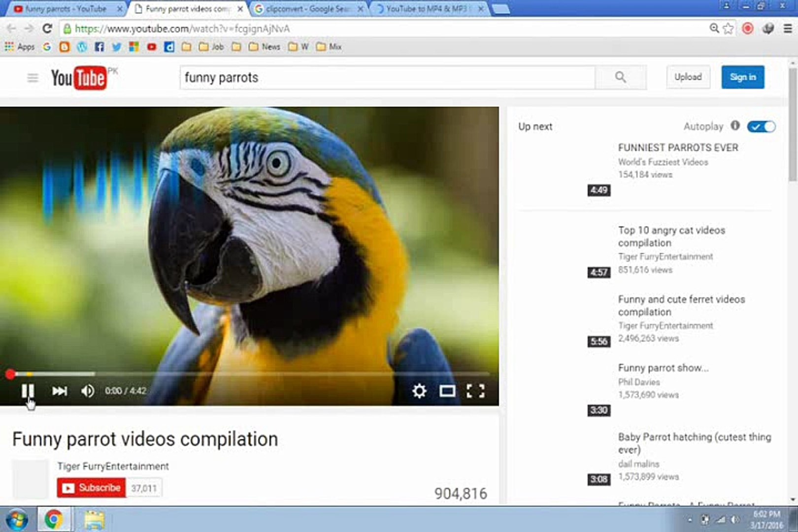Image resolution: width=798 pixels, height=532 pixels.
Task: Open the Autoplay info tooltip
Action: [735, 127]
